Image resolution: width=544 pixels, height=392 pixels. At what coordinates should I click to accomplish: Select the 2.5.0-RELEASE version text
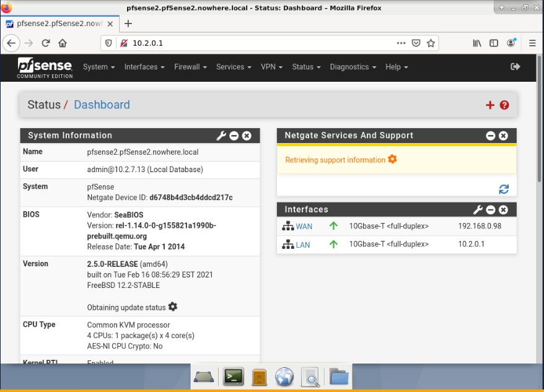[112, 264]
